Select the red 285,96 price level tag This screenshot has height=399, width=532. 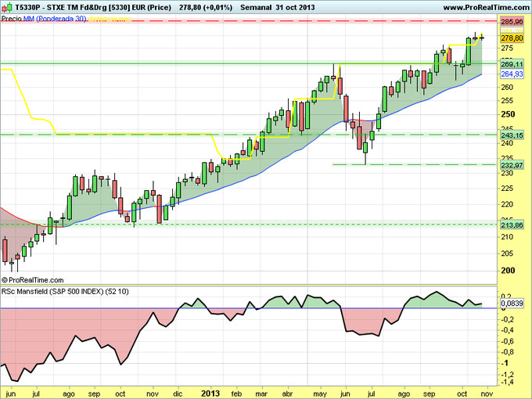[x=511, y=21]
